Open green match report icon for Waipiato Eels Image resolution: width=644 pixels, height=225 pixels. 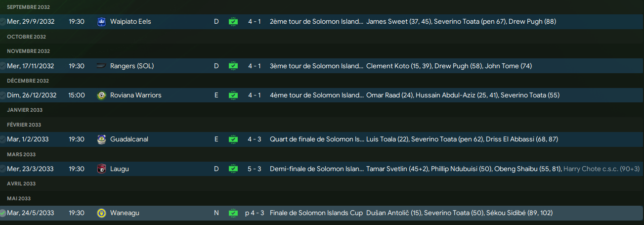pos(233,22)
